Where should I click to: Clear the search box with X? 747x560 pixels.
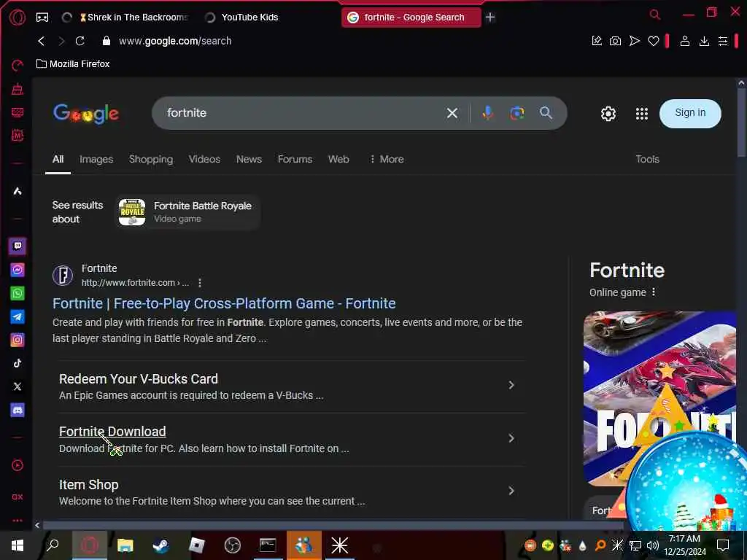click(x=452, y=113)
